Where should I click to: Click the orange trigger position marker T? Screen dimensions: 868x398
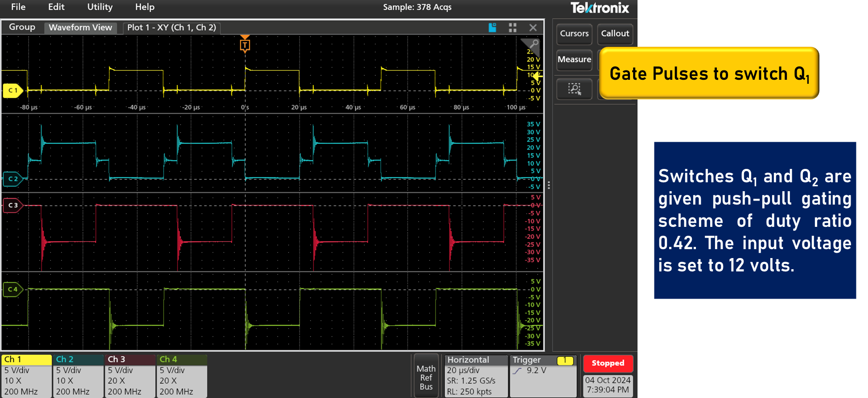[x=245, y=45]
